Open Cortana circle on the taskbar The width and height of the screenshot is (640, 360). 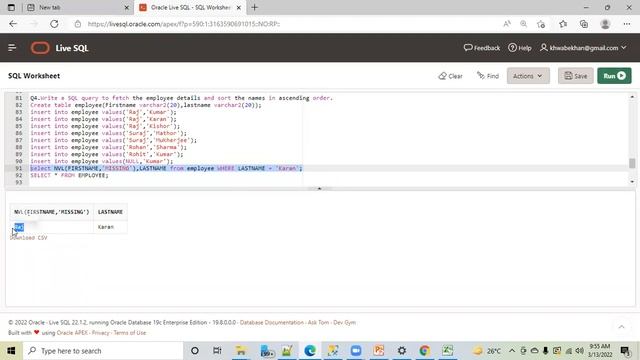(195, 351)
